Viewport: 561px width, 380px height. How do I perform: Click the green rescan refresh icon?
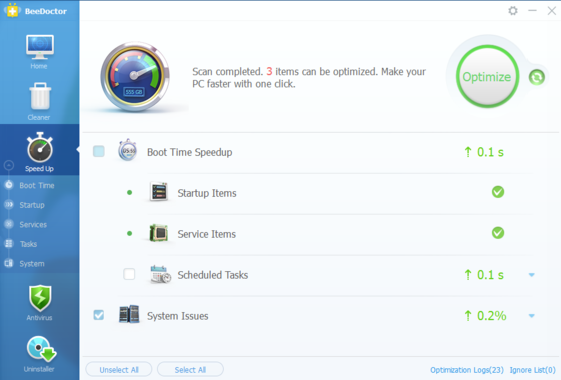coord(537,77)
